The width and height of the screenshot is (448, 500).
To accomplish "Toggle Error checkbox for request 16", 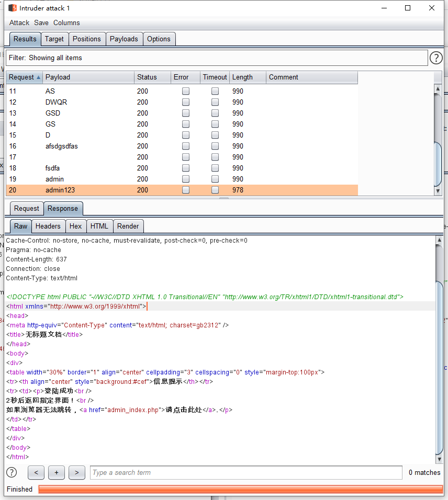I will [186, 146].
